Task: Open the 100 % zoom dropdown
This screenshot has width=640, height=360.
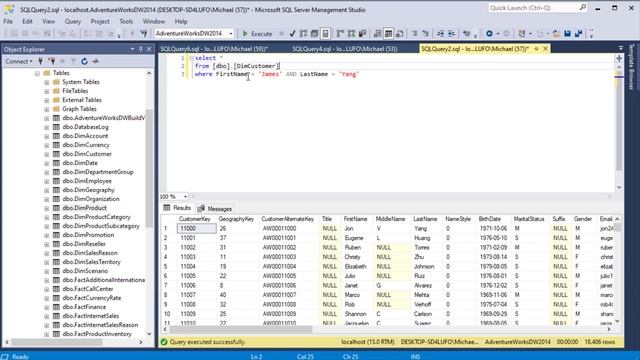Action: tap(185, 197)
